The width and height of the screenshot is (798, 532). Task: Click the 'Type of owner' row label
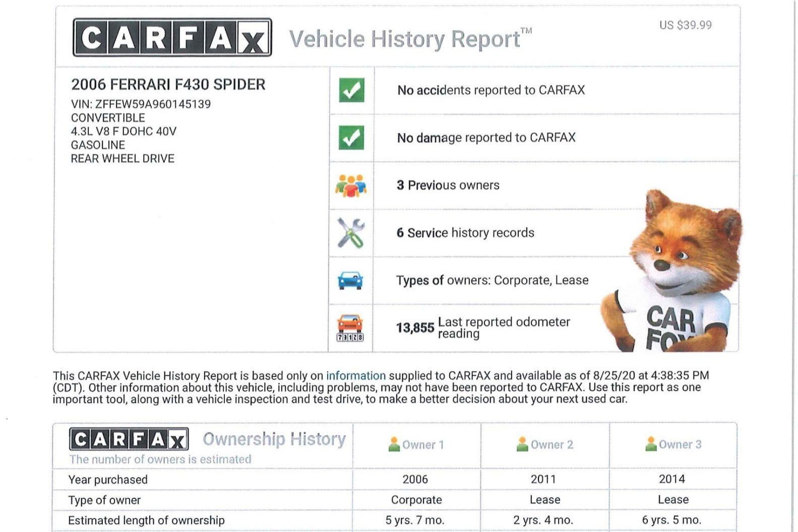(104, 500)
